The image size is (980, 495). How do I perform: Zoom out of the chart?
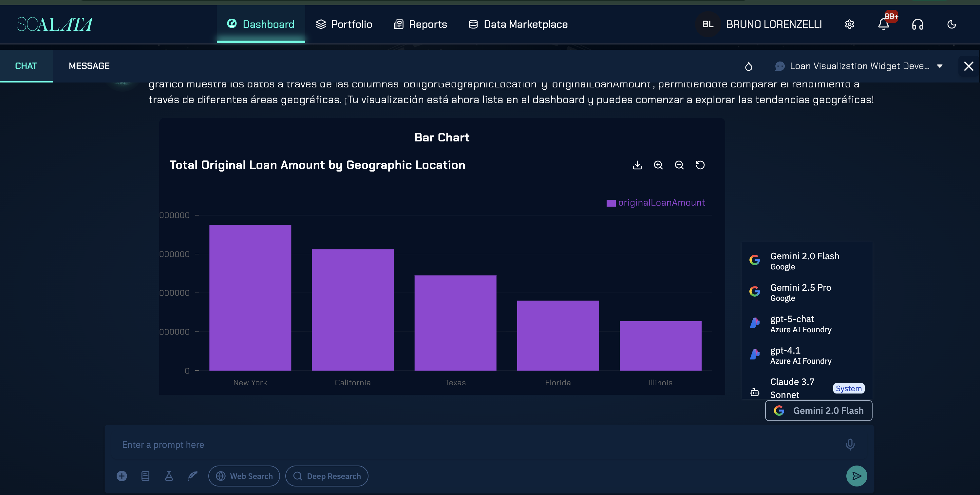[x=679, y=165]
